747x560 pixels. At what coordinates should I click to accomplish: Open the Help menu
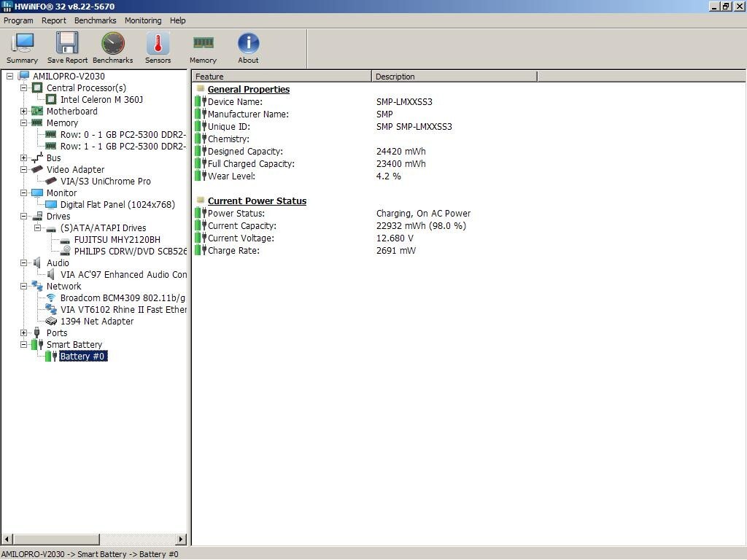click(x=178, y=20)
